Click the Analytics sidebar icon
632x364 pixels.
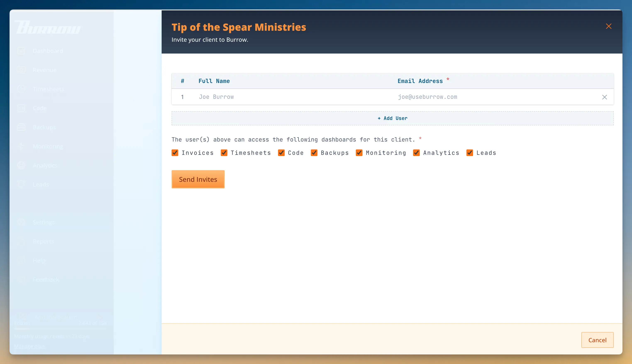pyautogui.click(x=21, y=165)
